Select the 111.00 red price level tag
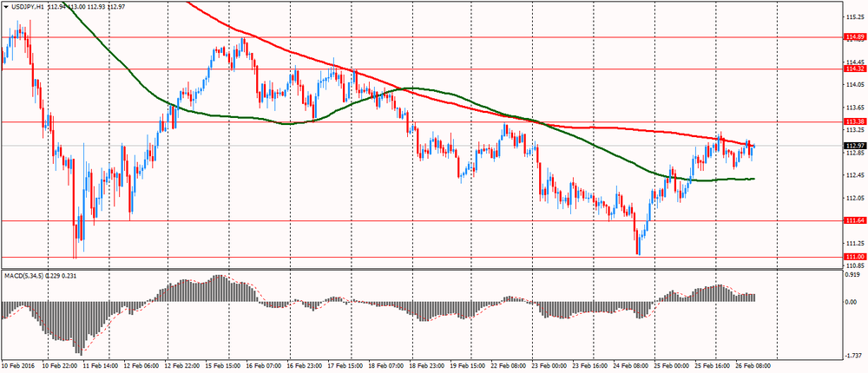The image size is (868, 373). point(854,258)
